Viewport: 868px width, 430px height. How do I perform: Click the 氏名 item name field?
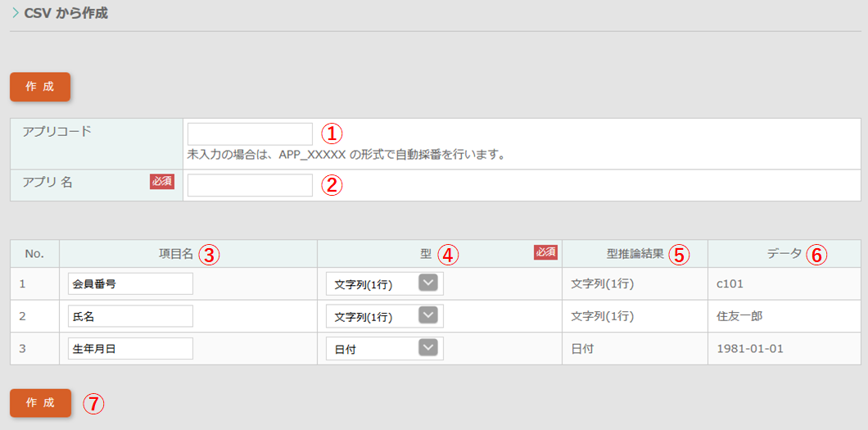click(130, 316)
